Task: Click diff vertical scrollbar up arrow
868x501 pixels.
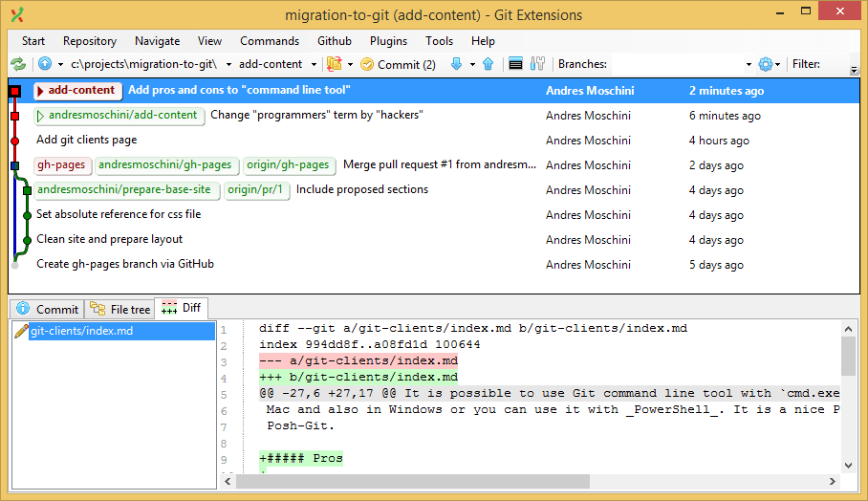Action: [x=848, y=330]
